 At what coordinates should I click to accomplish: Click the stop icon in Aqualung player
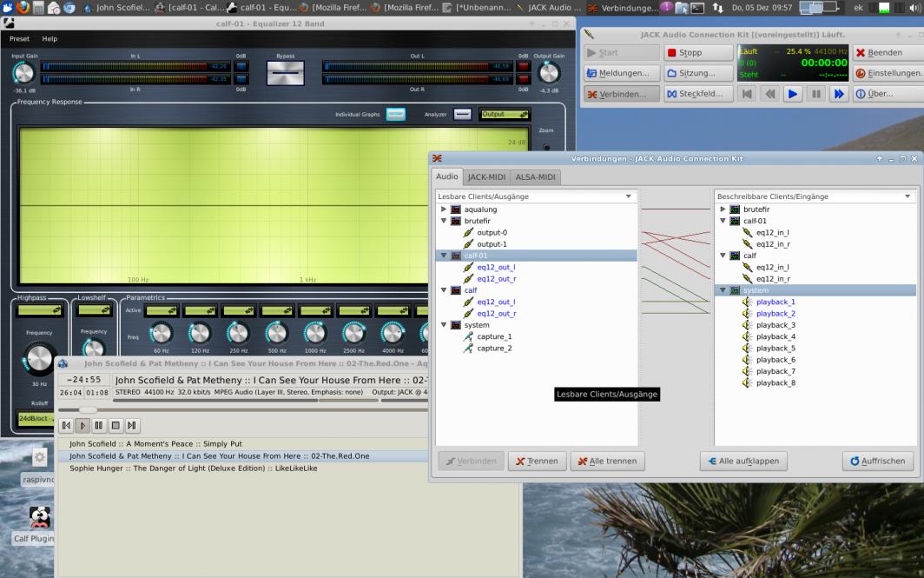115,425
